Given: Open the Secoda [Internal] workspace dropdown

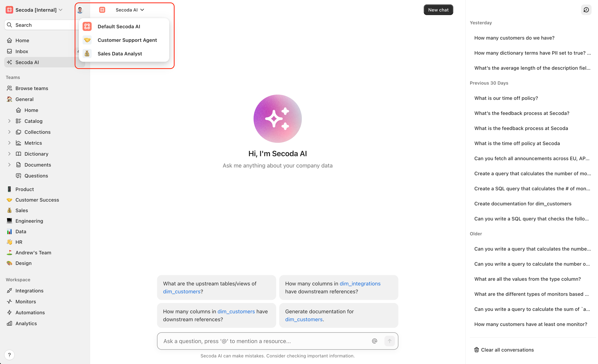Looking at the screenshot, I should pyautogui.click(x=35, y=10).
